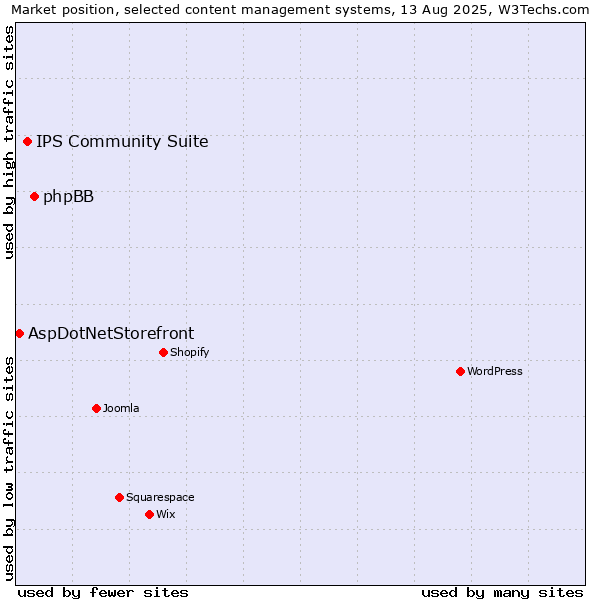Select the Squarespace label text
Viewport: 600px width, 600px height.
tap(160, 497)
